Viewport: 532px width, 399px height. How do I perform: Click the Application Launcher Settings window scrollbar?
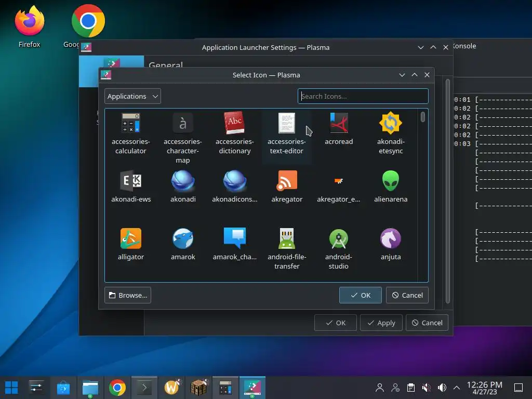(x=447, y=191)
